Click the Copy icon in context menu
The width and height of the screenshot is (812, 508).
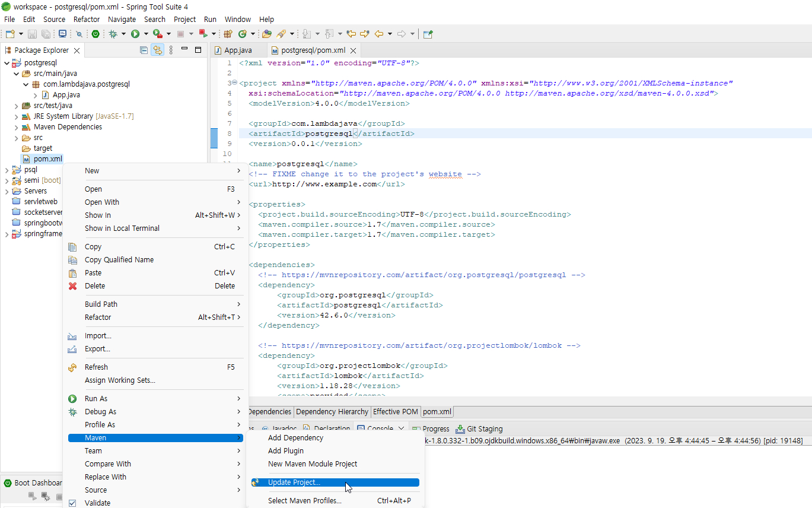pos(73,247)
